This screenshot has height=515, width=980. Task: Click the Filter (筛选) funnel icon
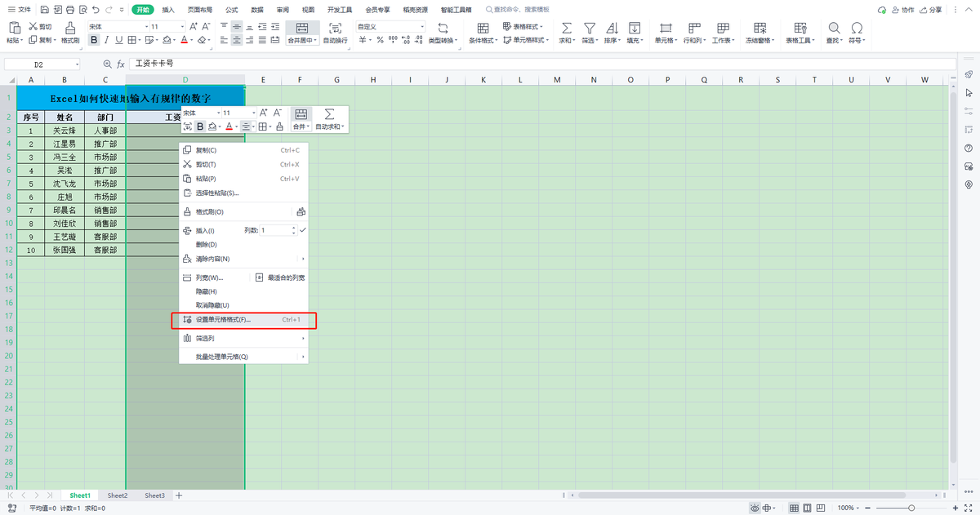(589, 28)
